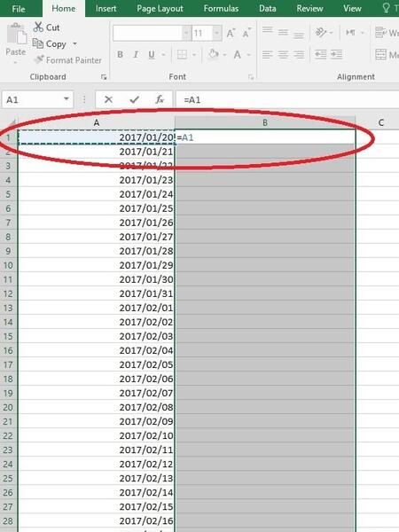The height and width of the screenshot is (532, 399).
Task: Switch to the Formulas tab
Action: [x=221, y=9]
